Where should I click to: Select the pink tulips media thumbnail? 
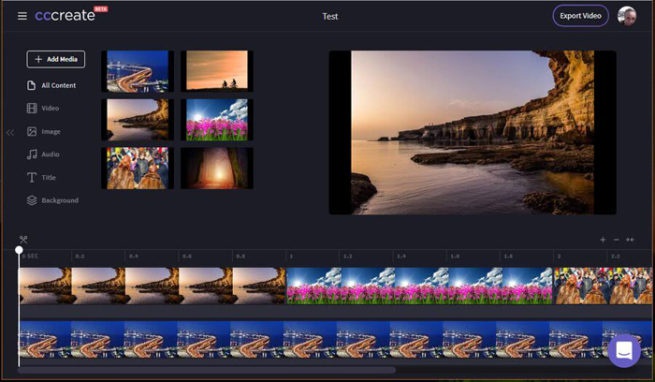[217, 120]
